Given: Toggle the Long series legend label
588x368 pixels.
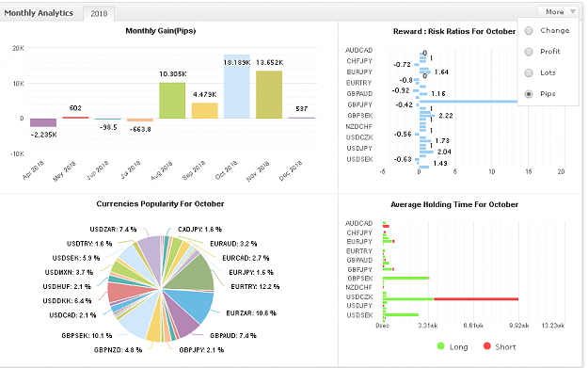Looking at the screenshot, I should pos(458,347).
